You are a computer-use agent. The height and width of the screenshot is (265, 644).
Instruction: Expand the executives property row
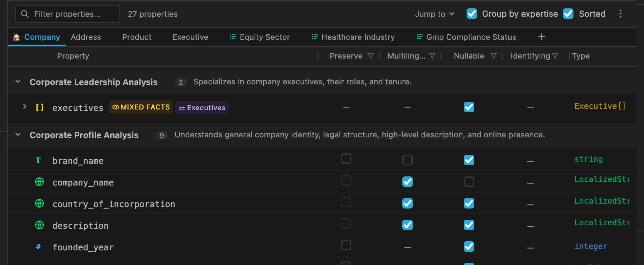25,107
